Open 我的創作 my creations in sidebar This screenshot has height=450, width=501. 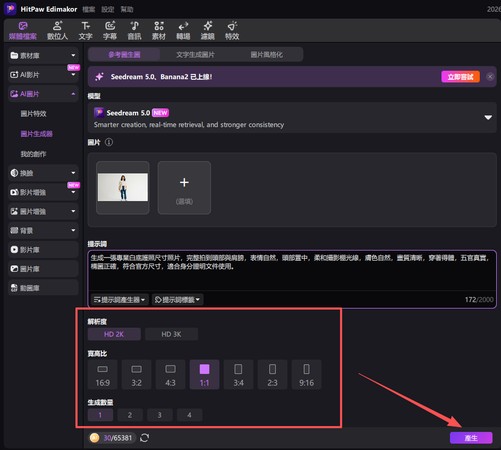point(34,154)
